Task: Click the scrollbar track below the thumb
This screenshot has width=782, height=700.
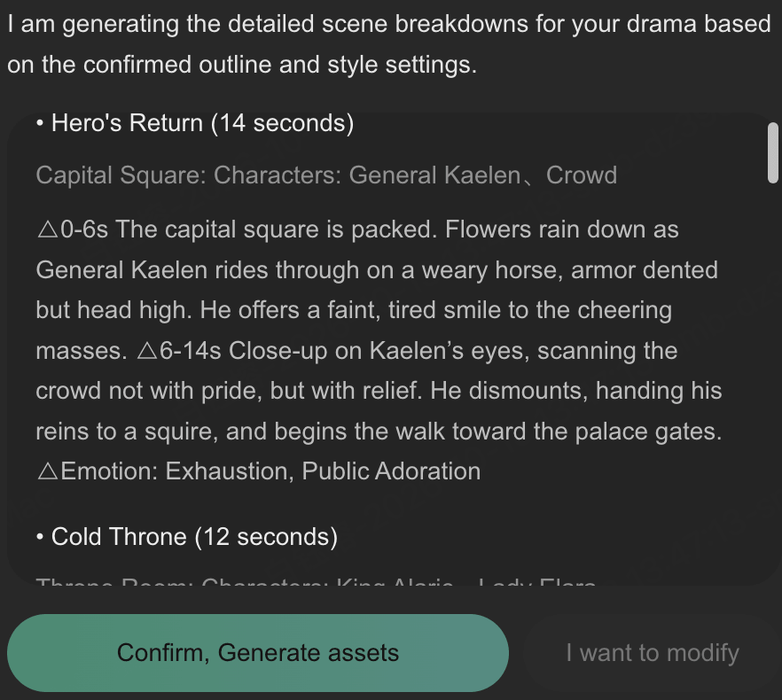Action: point(773,379)
